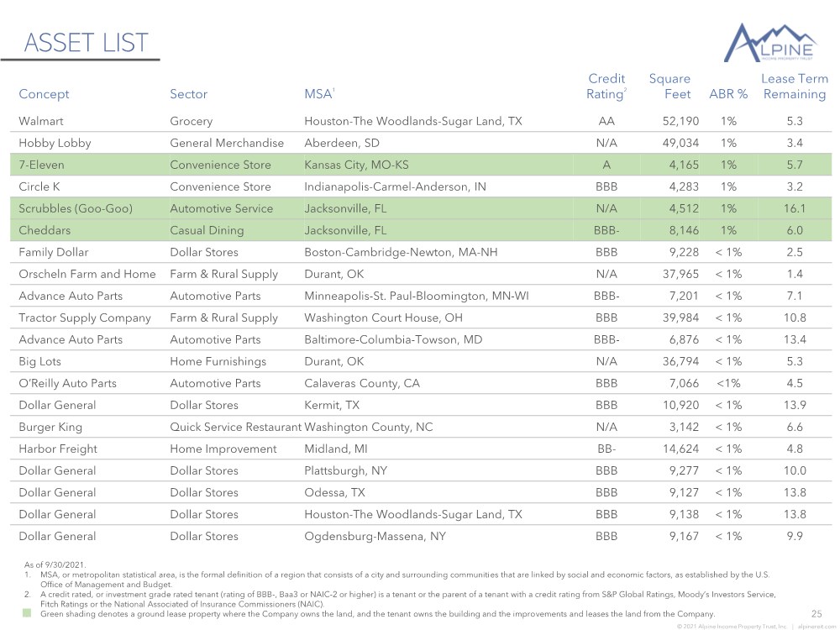The image size is (840, 630).
Task: Click the green shading legend square
Action: point(27,613)
